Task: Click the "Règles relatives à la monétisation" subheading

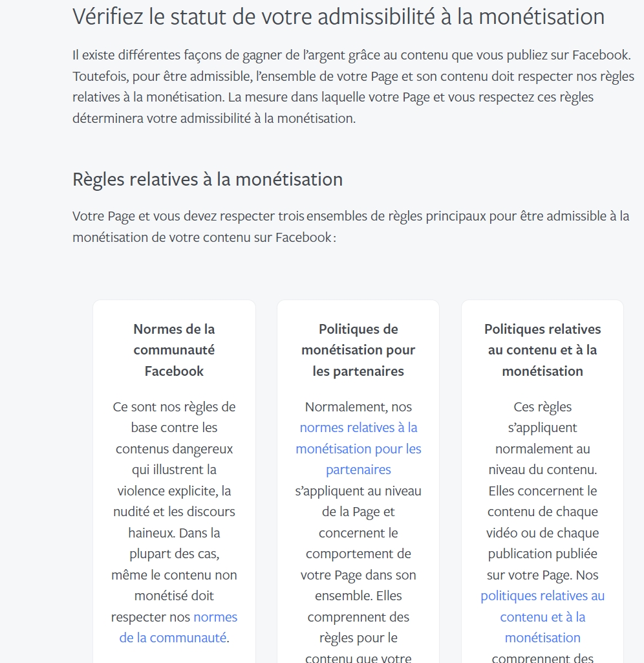Action: (208, 179)
